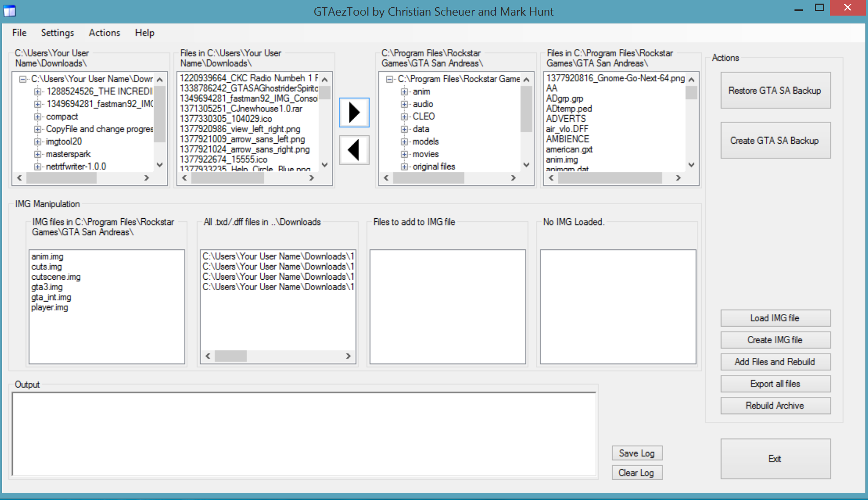Click the left arrow copy button
The height and width of the screenshot is (500, 868).
(x=354, y=150)
